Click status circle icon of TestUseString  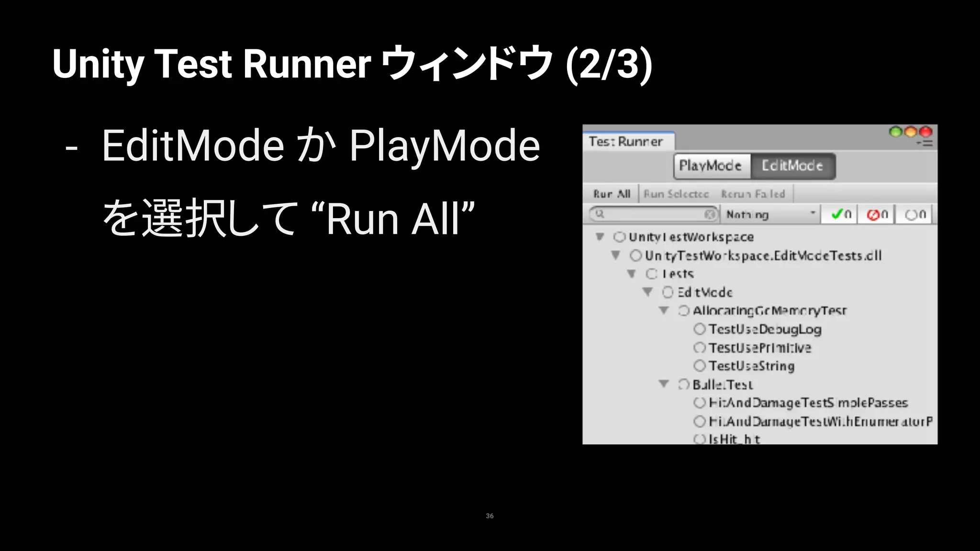click(x=700, y=366)
